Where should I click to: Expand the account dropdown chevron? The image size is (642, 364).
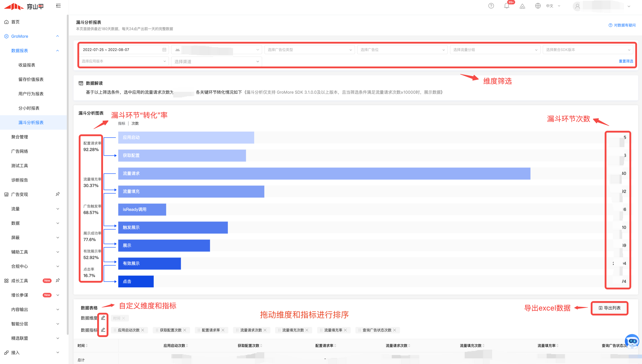pyautogui.click(x=629, y=6)
